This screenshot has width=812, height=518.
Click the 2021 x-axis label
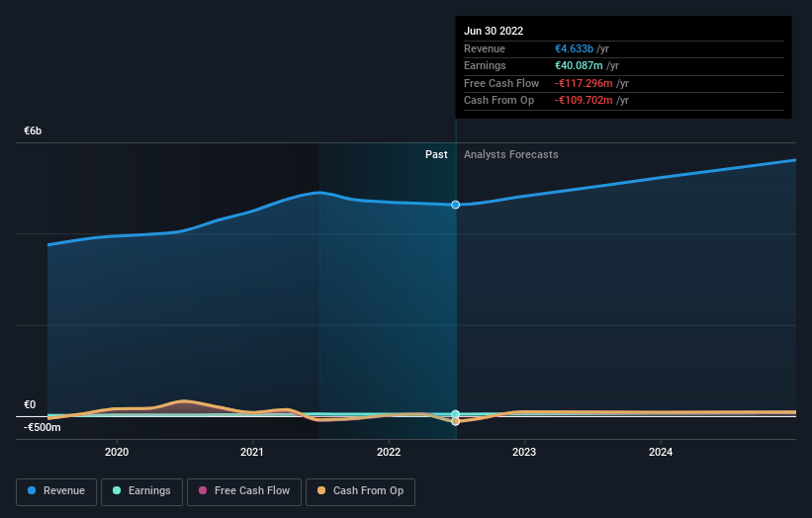252,453
